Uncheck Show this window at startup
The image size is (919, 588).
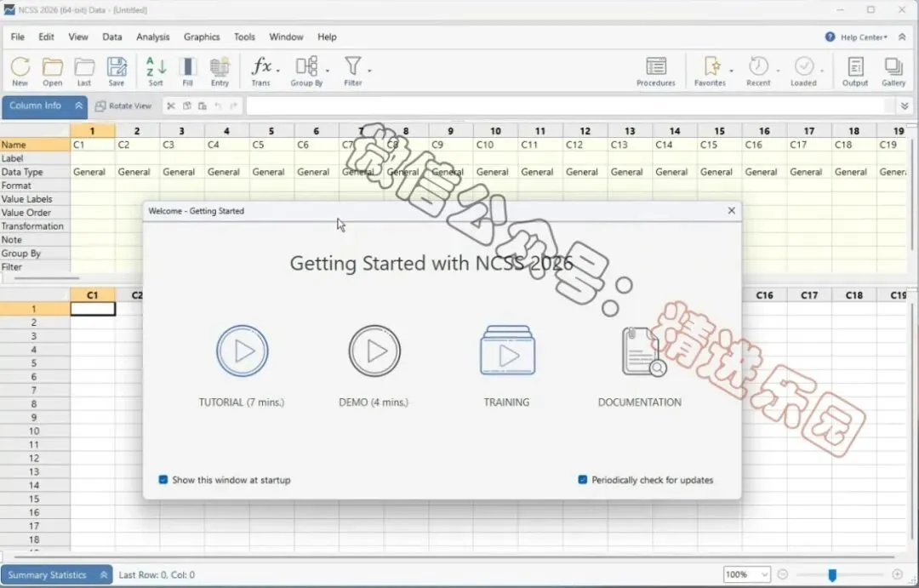click(x=163, y=480)
